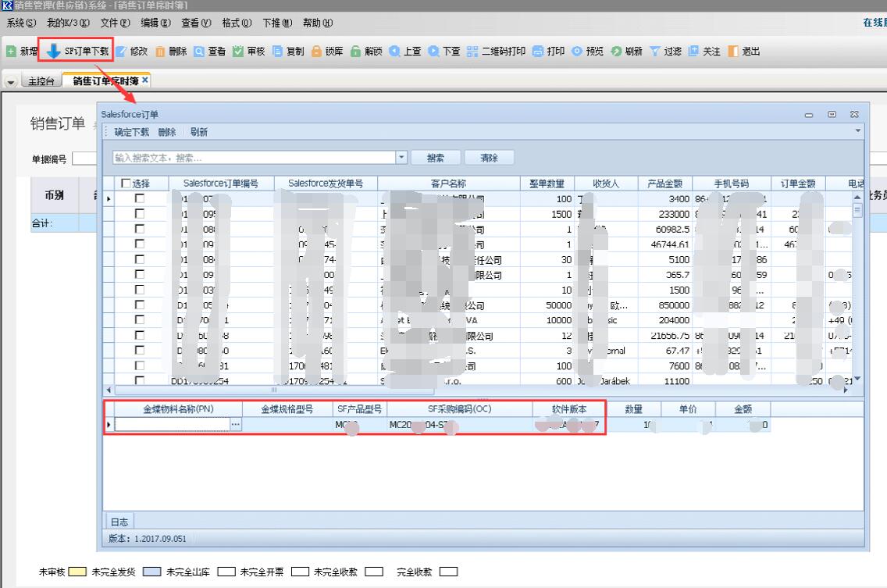887x588 pixels.
Task: Open the 下推(W) menu
Action: 277,23
